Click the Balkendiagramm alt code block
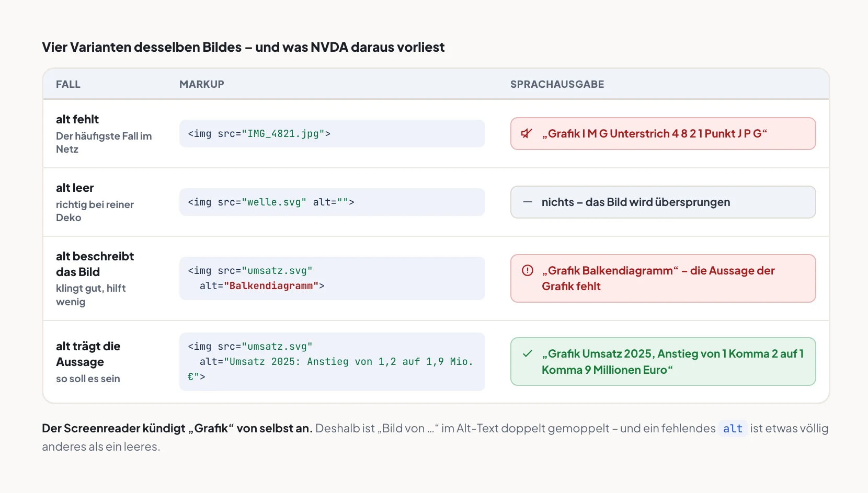The height and width of the screenshot is (493, 868). (332, 278)
